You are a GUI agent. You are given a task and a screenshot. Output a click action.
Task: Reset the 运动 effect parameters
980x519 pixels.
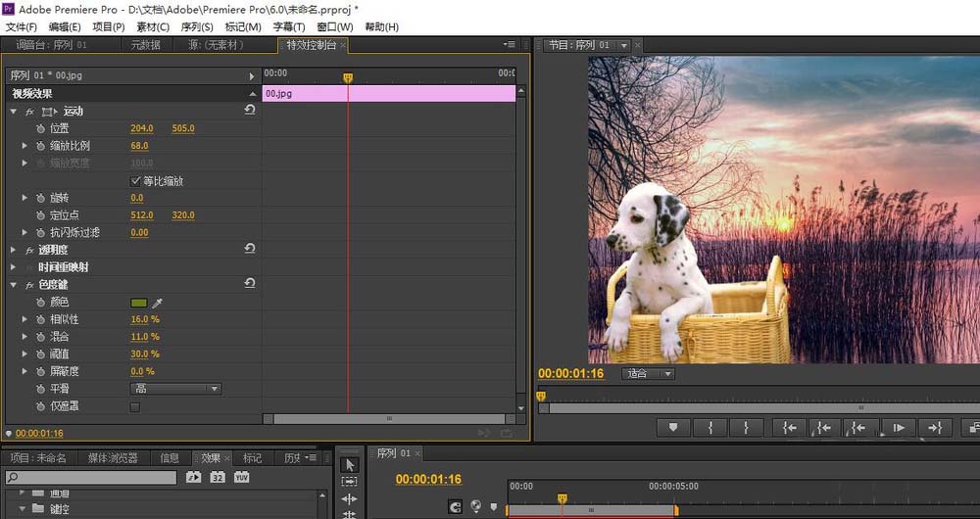tap(250, 111)
